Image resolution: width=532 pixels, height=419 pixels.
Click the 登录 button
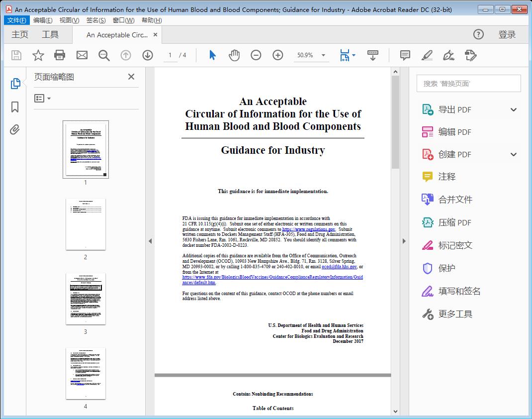(508, 34)
